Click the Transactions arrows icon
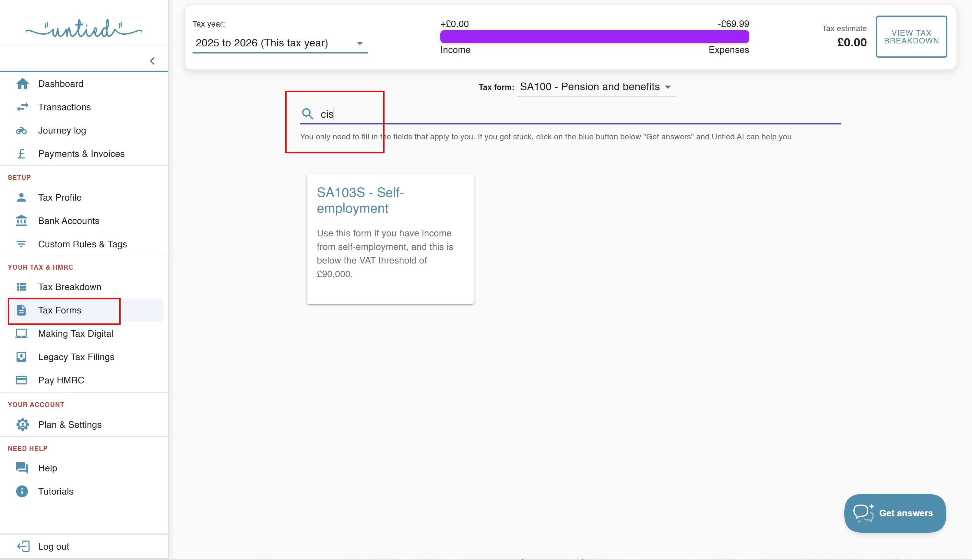The height and width of the screenshot is (560, 972). tap(22, 107)
